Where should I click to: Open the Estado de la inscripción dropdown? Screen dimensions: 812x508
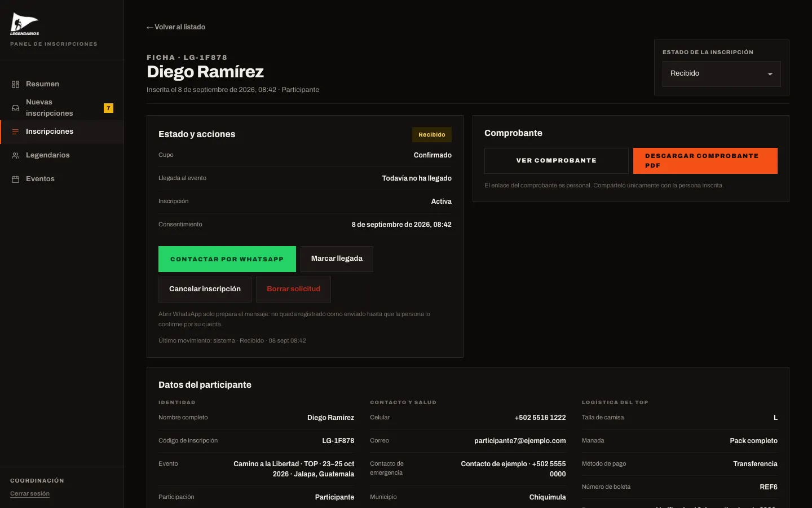[x=721, y=74]
